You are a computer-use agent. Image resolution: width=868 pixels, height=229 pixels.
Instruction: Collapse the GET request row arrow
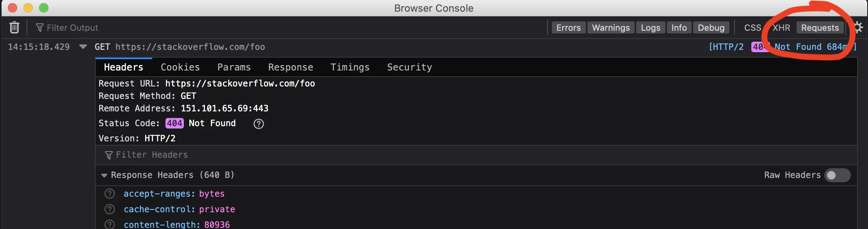click(83, 47)
